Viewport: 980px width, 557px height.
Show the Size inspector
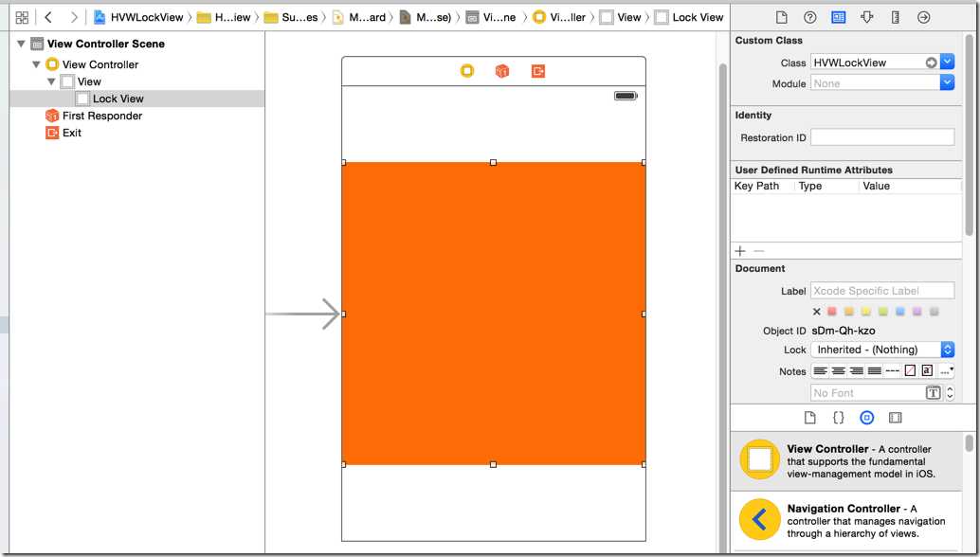click(x=895, y=17)
